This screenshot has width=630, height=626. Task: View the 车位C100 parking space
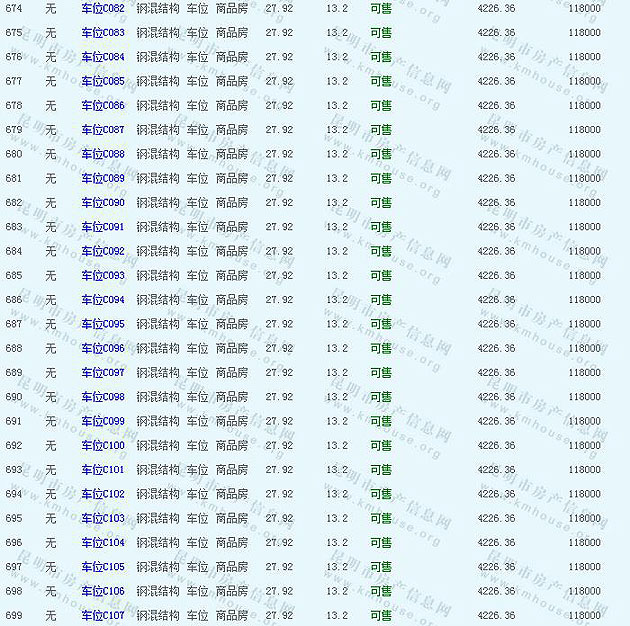click(x=103, y=445)
